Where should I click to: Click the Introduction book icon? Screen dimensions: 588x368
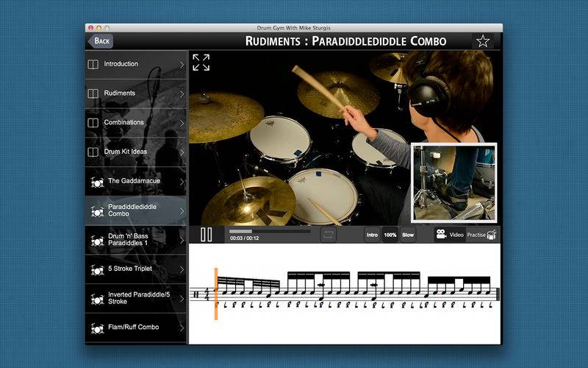(x=93, y=64)
